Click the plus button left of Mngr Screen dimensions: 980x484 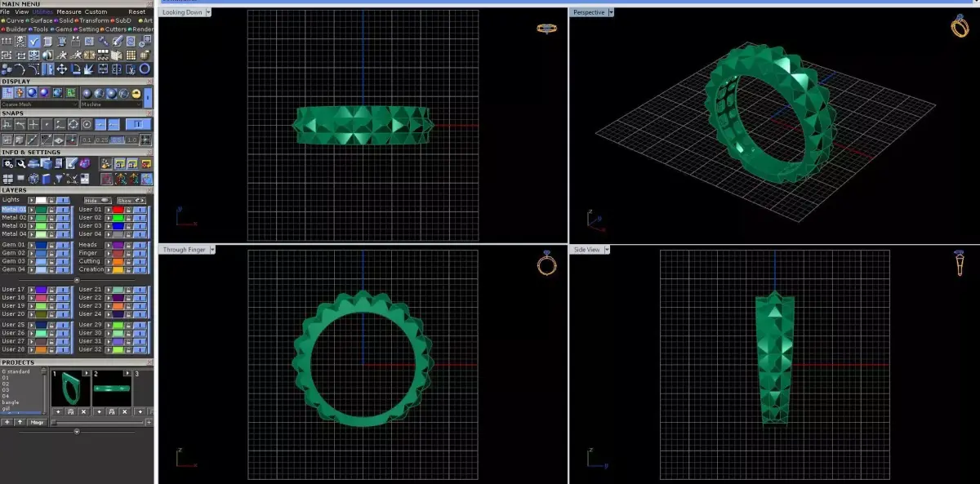click(x=7, y=422)
